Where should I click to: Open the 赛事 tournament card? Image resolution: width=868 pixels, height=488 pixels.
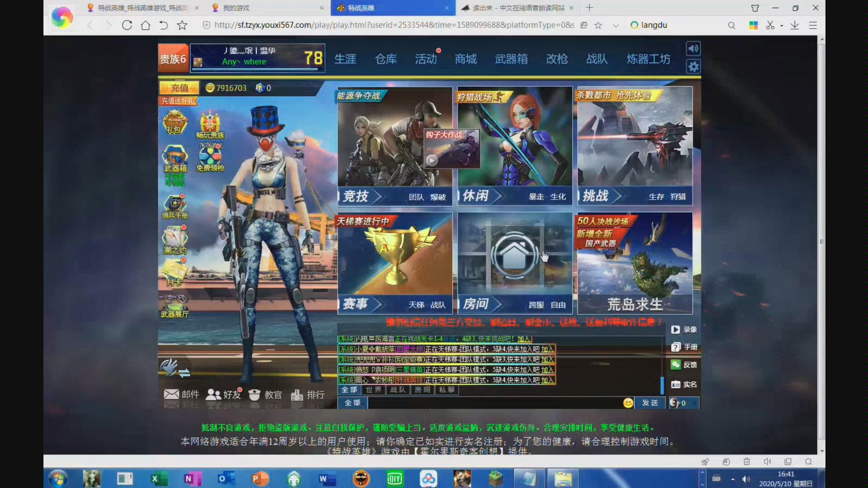click(395, 263)
